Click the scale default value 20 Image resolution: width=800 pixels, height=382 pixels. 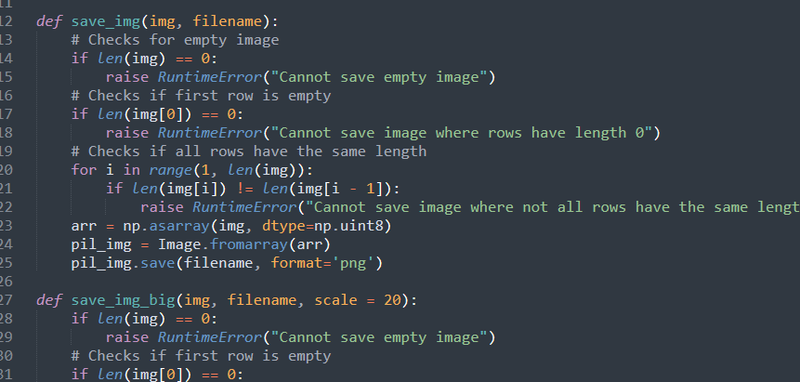tap(392, 300)
